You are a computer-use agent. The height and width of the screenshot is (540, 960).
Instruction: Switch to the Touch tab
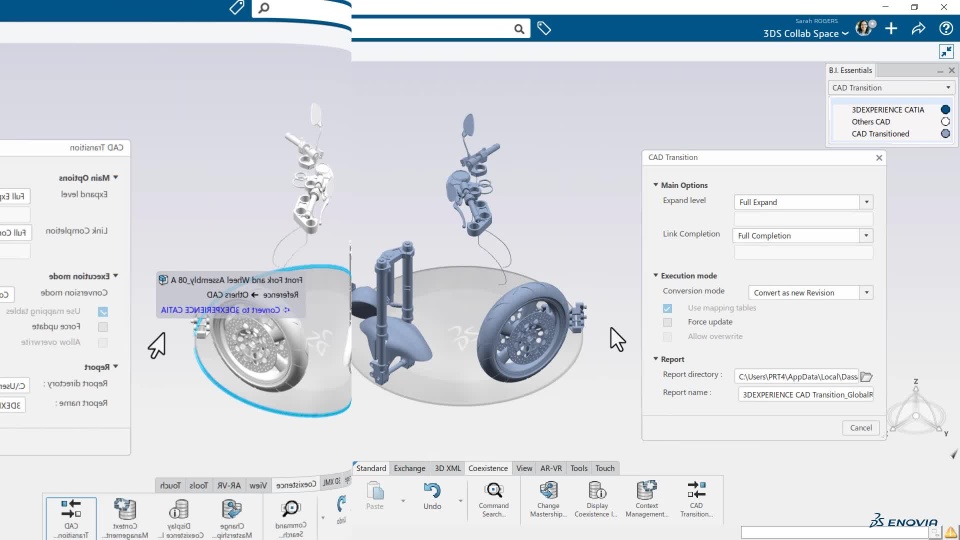point(605,468)
